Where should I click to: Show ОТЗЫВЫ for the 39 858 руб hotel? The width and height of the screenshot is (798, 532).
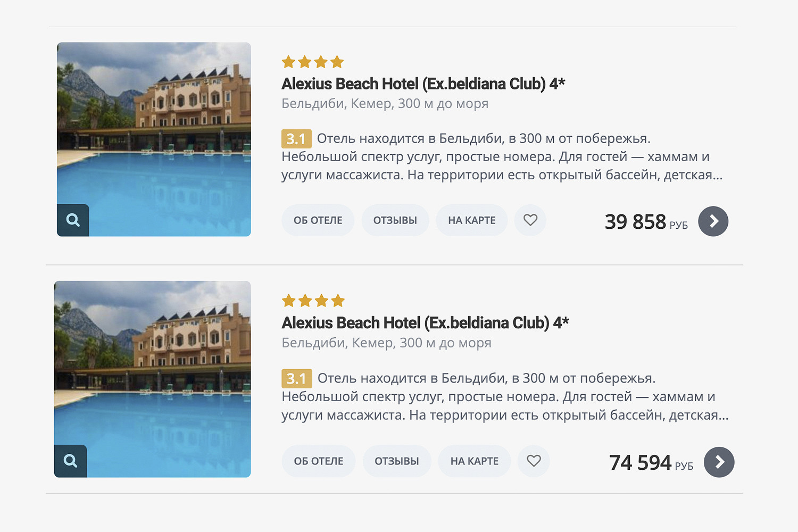395,220
